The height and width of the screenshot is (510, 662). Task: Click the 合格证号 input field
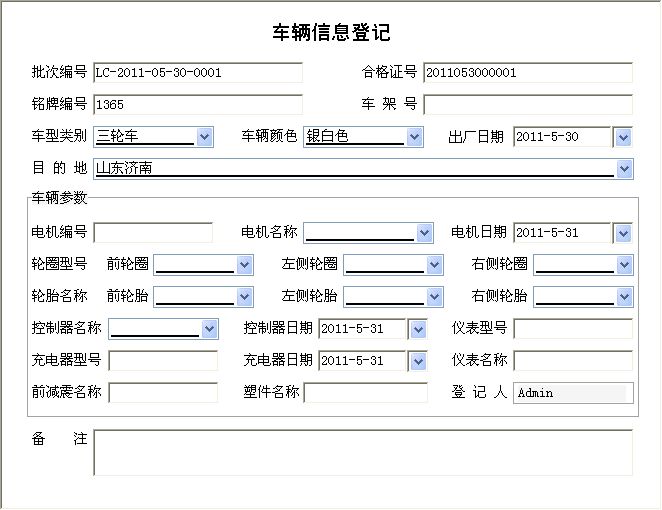(528, 73)
